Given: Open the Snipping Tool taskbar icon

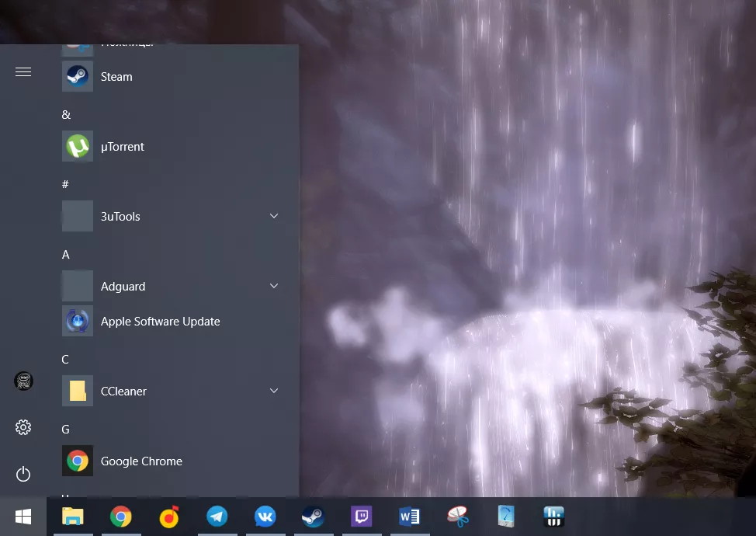Looking at the screenshot, I should (x=458, y=517).
